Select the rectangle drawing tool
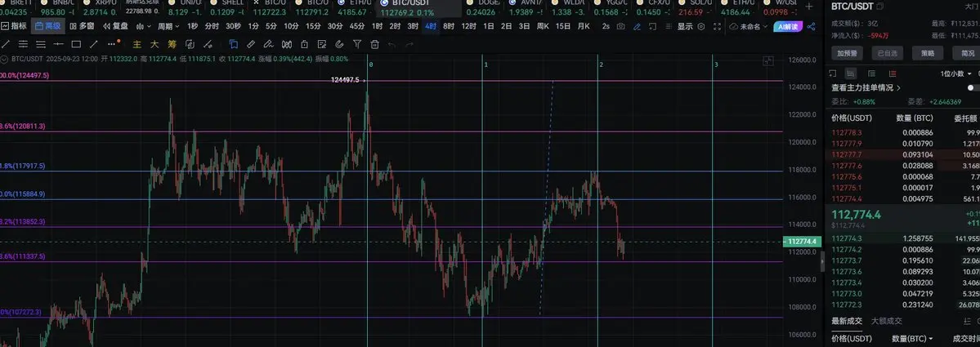 click(x=76, y=44)
